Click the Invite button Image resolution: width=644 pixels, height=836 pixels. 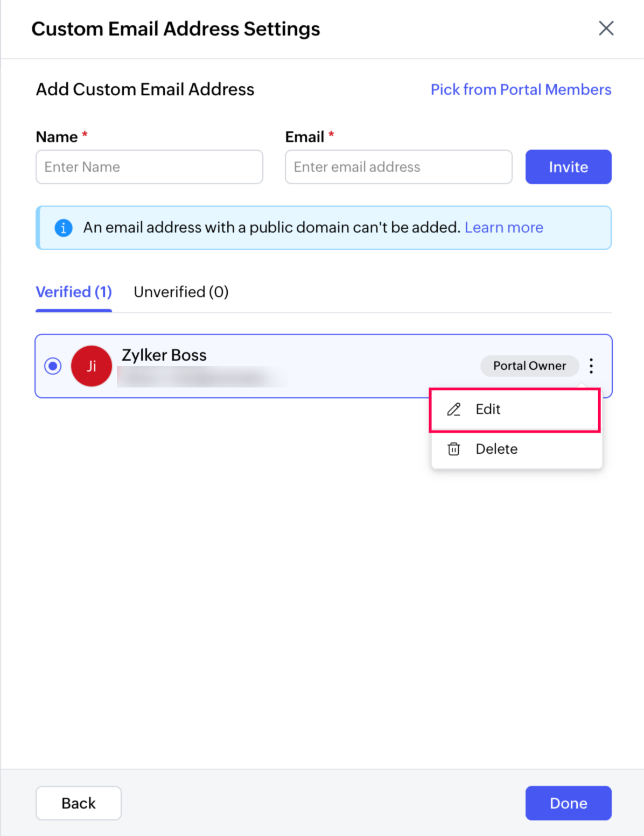[x=568, y=167]
